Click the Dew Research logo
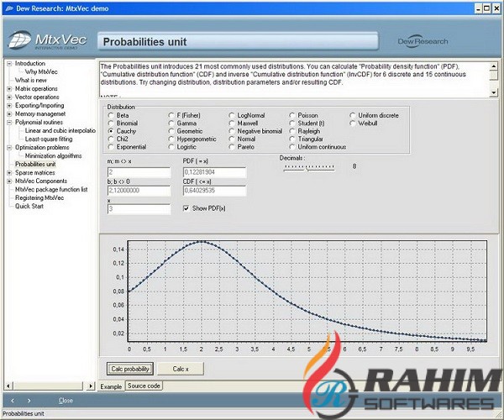 (423, 41)
